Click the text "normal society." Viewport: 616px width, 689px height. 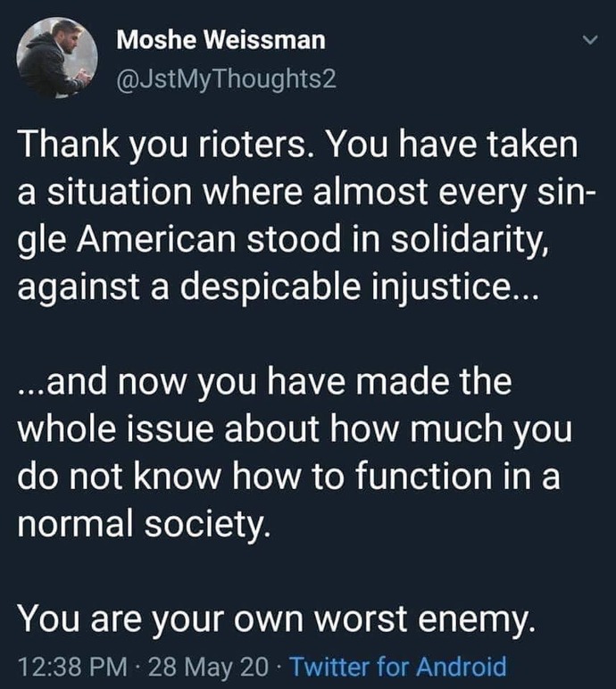pyautogui.click(x=143, y=525)
